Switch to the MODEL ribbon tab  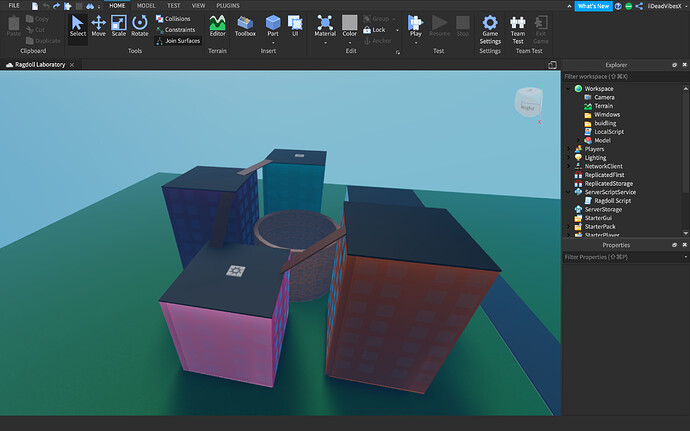click(146, 5)
